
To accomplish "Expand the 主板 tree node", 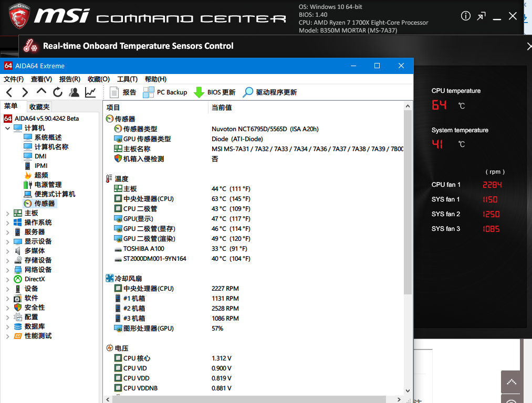I will coord(7,213).
